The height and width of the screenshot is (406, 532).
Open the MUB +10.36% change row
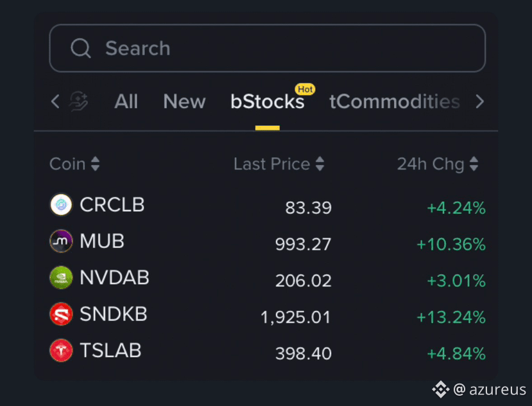click(x=268, y=242)
